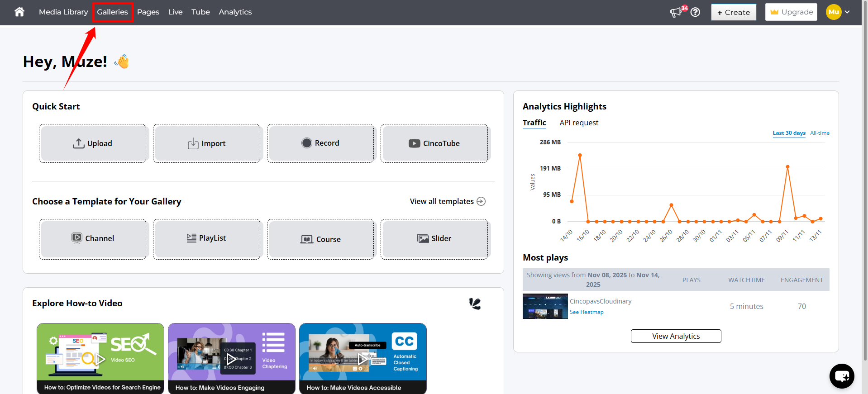Click the leaf icon in Explore How-to Video
Screen dimensions: 868x394
475,304
